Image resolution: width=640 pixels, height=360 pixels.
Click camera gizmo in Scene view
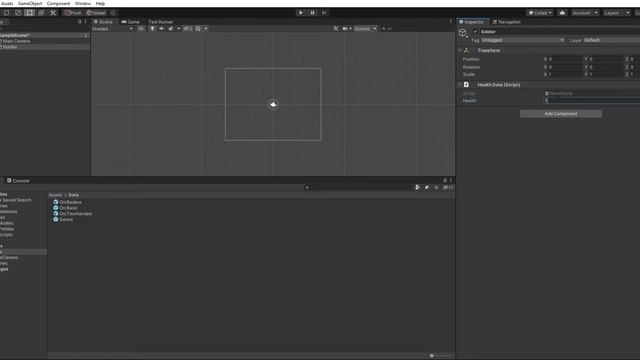coord(273,104)
